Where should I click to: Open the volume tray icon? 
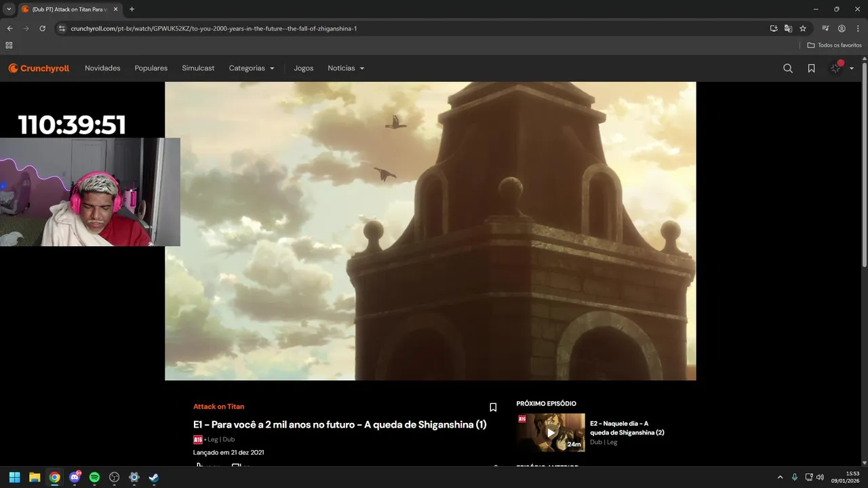coord(820,477)
